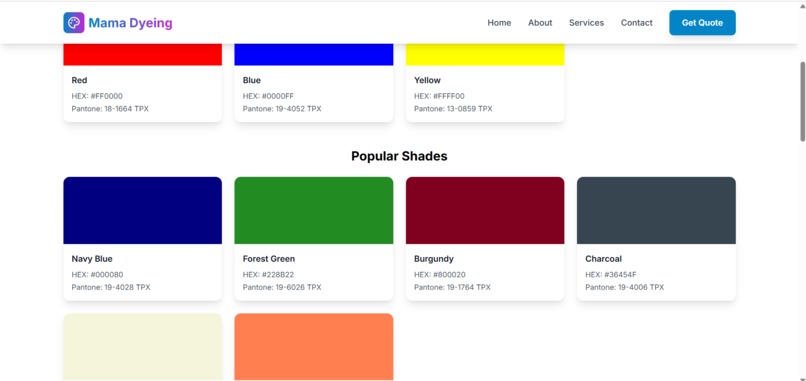
Task: Open the Contact nav link
Action: tap(636, 23)
